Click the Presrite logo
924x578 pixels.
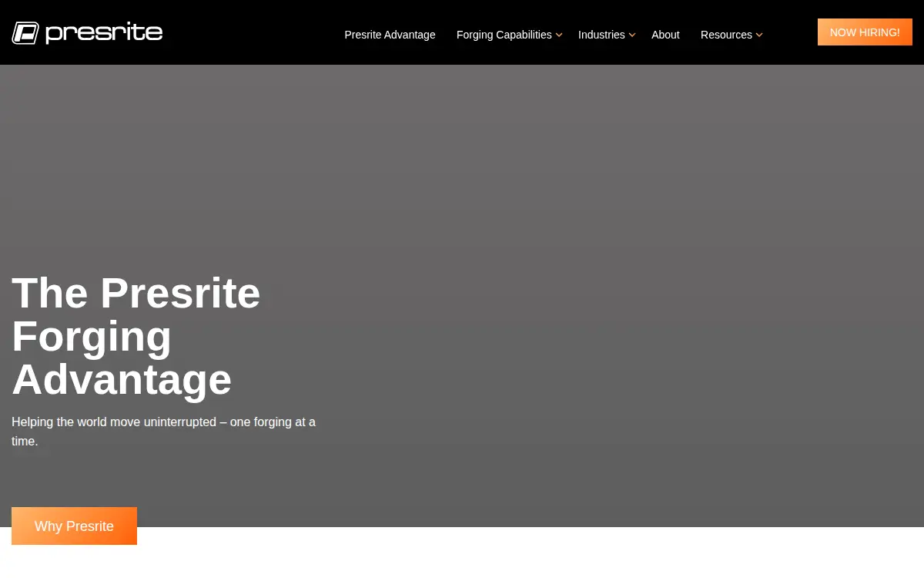(x=87, y=33)
